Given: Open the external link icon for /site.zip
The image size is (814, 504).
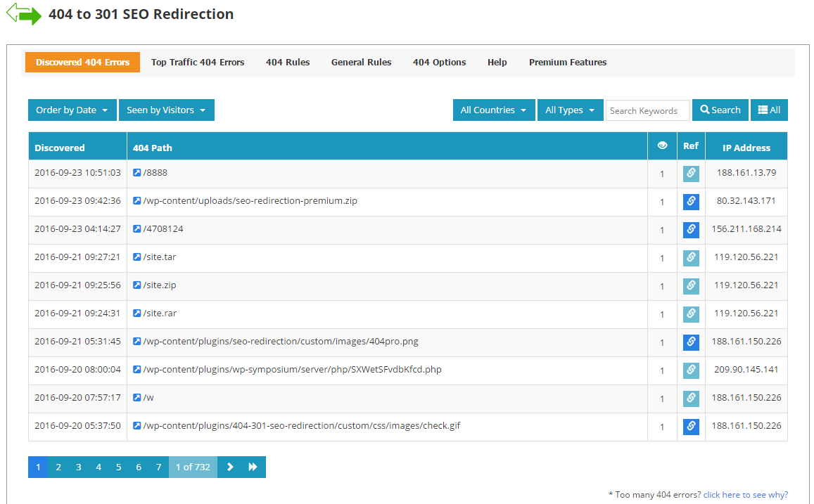Looking at the screenshot, I should [137, 285].
